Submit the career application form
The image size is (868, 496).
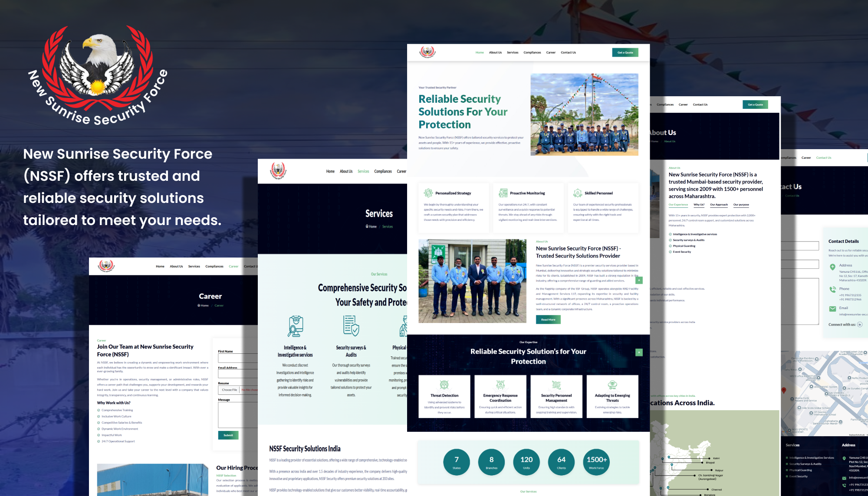click(228, 435)
